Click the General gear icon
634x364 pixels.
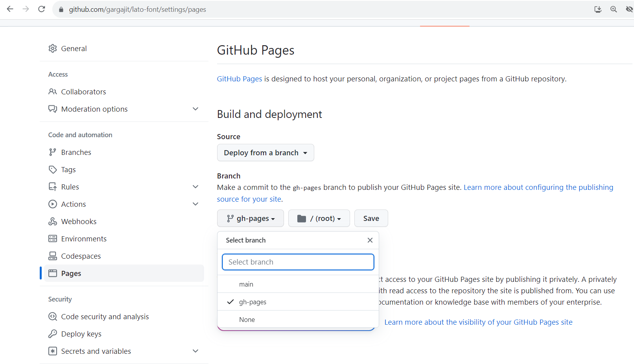53,48
